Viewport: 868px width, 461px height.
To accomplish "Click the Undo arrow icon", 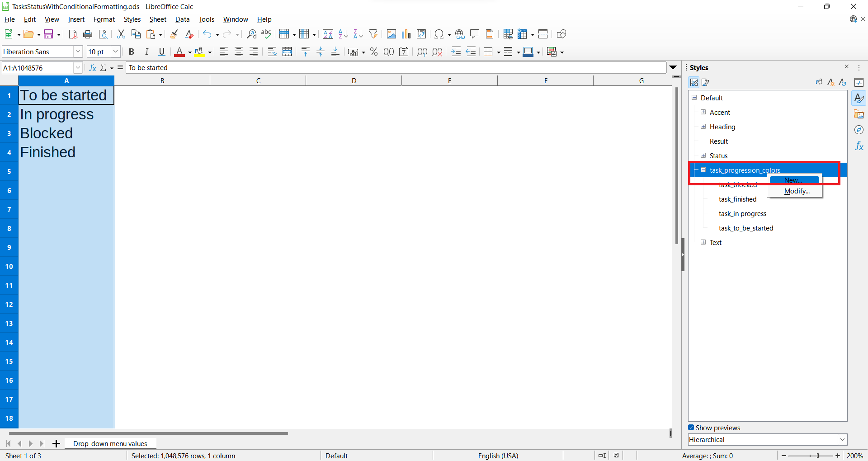I will [x=207, y=34].
